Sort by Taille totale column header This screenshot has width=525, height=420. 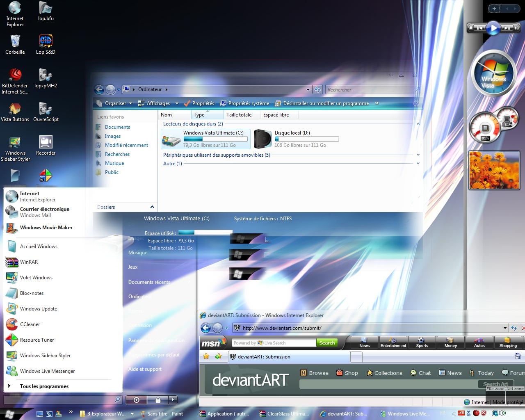(242, 115)
